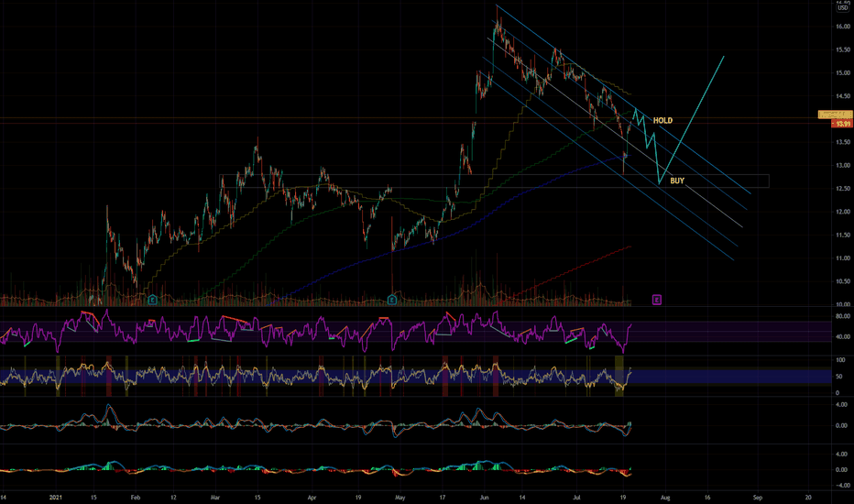The image size is (854, 504).
Task: Click the 17 date label after May
Action: [x=443, y=497]
